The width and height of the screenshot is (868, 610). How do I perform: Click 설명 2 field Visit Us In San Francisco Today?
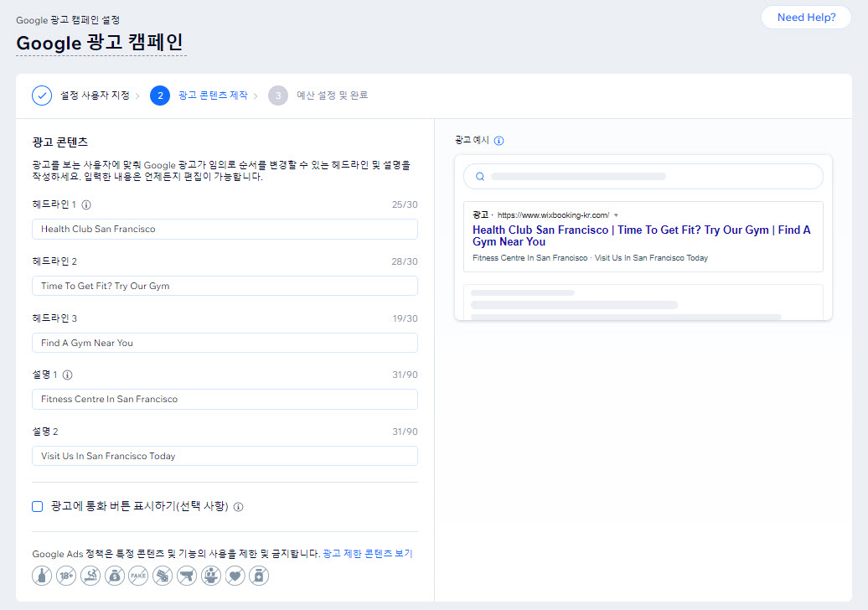click(225, 456)
